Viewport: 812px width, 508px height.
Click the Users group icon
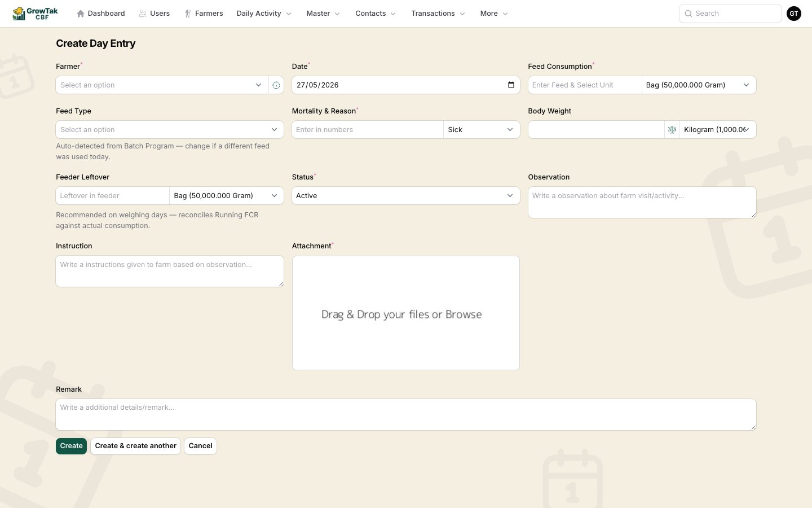point(143,14)
